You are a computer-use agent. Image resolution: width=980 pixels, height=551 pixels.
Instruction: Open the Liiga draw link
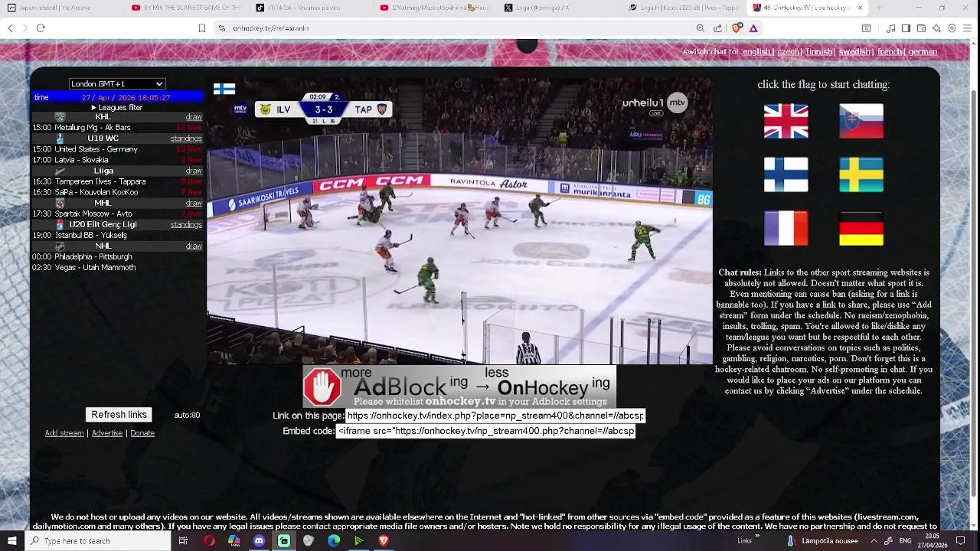point(194,171)
